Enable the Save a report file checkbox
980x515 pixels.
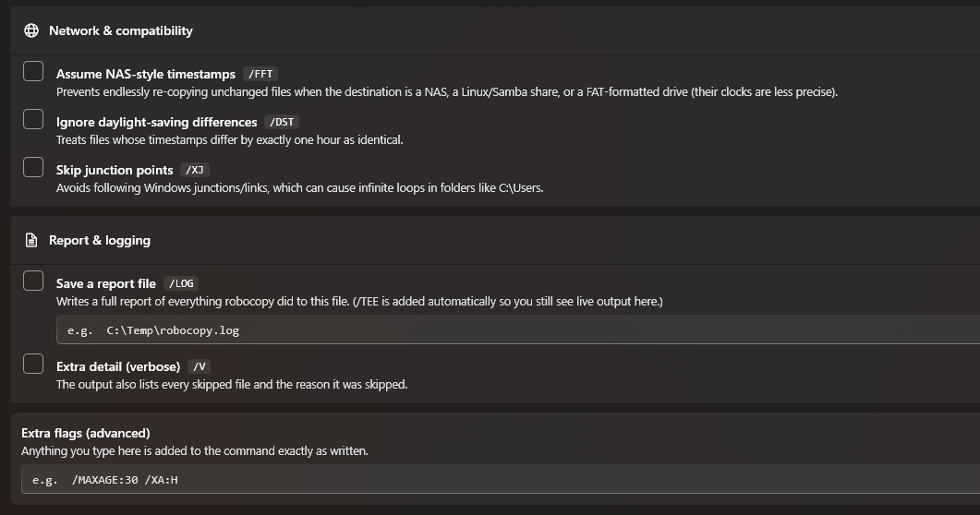33,281
